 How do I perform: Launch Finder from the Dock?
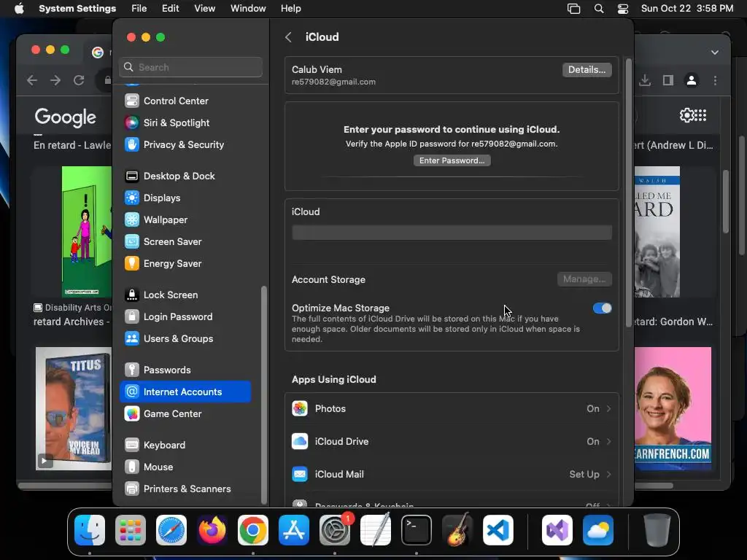tap(90, 530)
